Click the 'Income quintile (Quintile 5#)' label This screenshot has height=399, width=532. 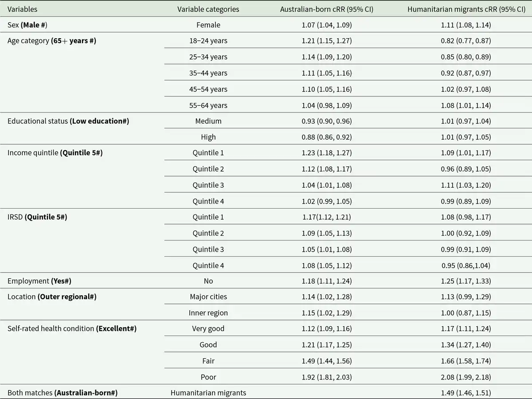(x=55, y=153)
